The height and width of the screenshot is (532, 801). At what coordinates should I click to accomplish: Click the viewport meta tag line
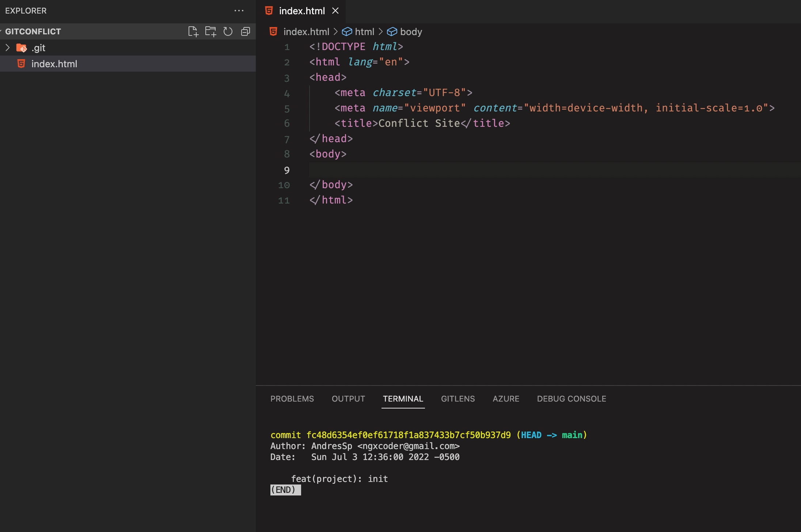[x=555, y=108]
